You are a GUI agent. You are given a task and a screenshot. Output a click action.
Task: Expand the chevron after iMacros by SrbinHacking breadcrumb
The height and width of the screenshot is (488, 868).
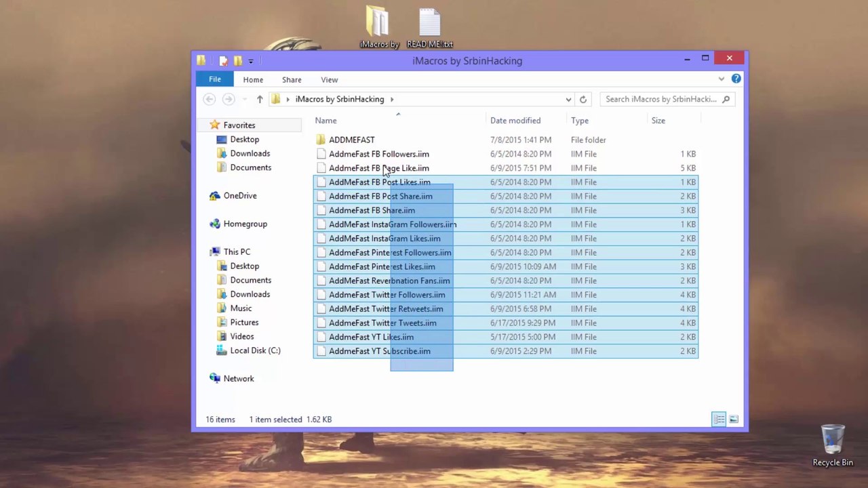[x=391, y=100]
